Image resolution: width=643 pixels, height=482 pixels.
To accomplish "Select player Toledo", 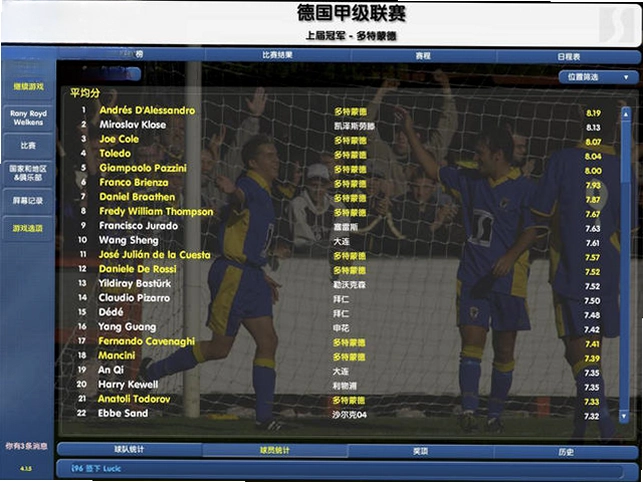I will pyautogui.click(x=115, y=153).
